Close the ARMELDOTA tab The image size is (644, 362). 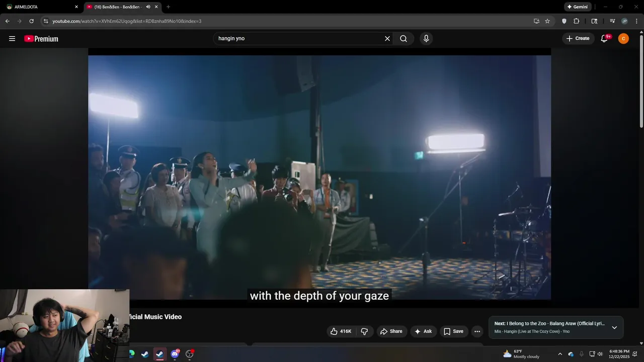click(76, 7)
